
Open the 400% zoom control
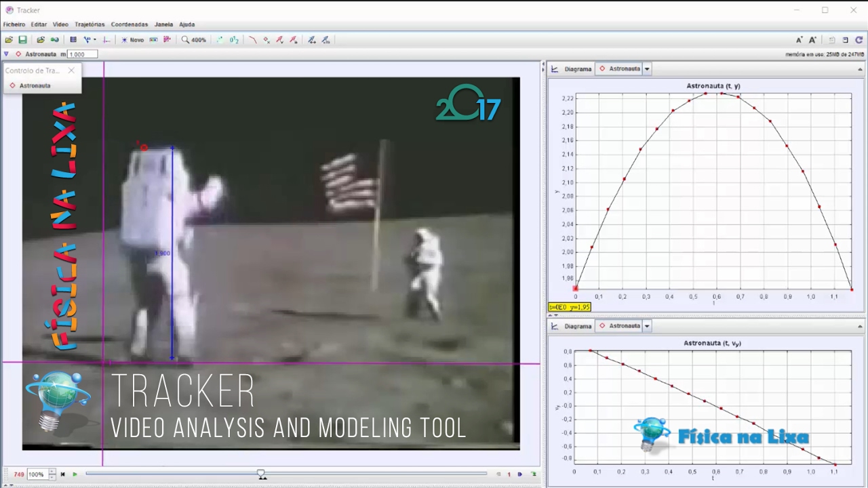click(x=194, y=40)
